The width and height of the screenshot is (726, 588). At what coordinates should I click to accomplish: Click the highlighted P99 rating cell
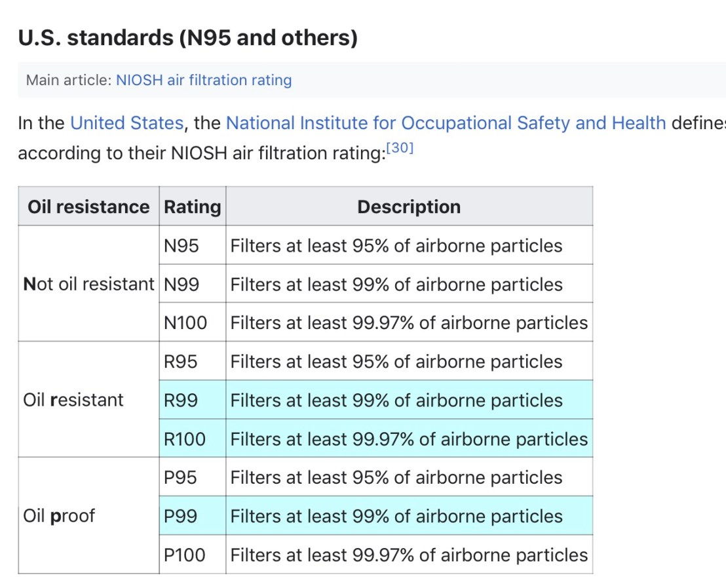(x=180, y=516)
